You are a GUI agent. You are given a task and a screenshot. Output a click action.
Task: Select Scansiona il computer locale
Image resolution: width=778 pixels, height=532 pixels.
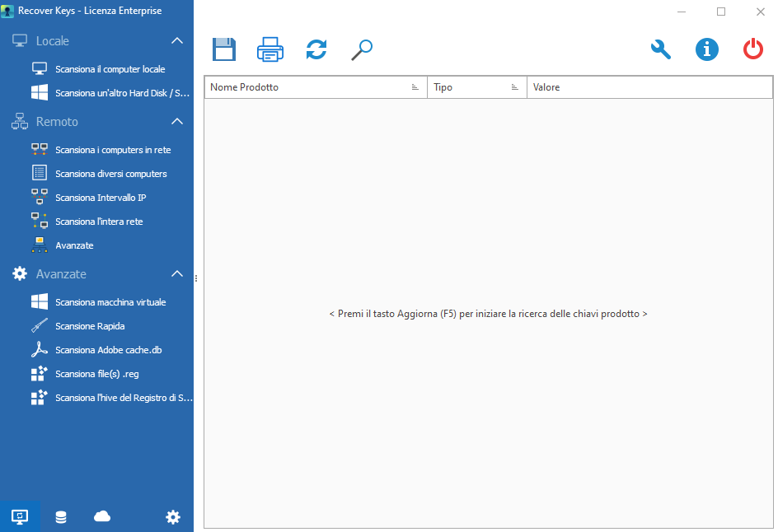[x=110, y=69]
